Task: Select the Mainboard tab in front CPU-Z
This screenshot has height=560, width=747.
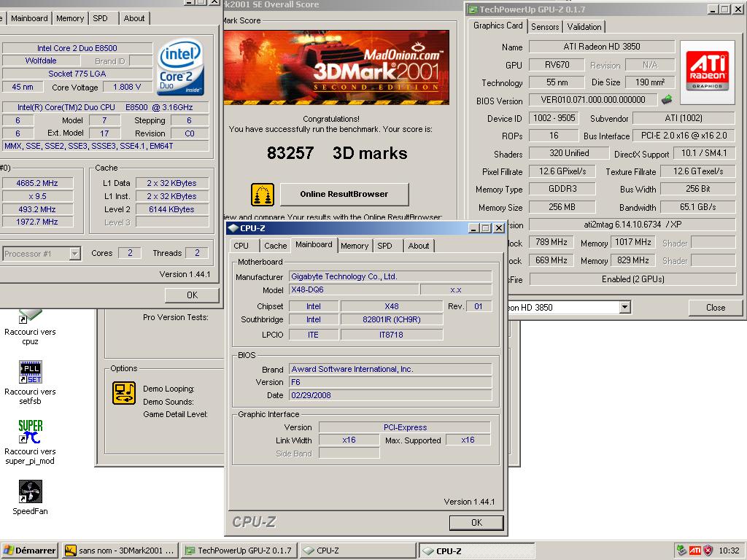Action: pyautogui.click(x=314, y=245)
